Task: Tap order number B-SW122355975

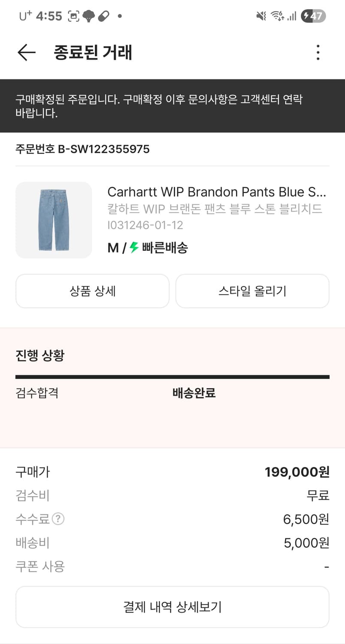Action: tap(82, 149)
